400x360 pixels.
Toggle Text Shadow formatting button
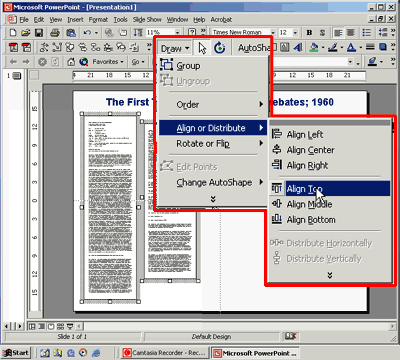tap(322, 33)
